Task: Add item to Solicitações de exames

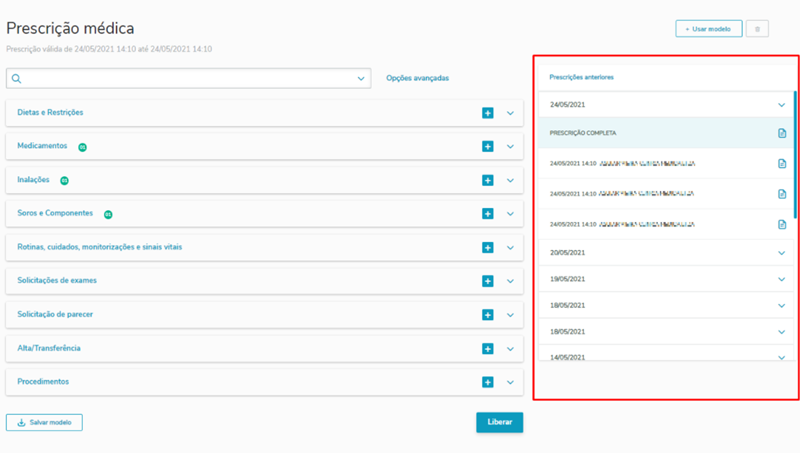Action: [x=488, y=281]
